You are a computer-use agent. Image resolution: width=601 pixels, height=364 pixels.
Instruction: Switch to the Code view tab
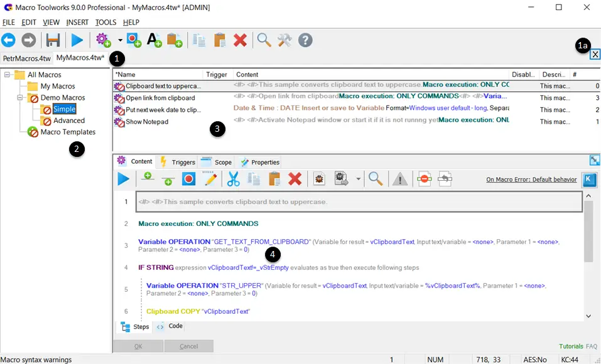click(171, 327)
